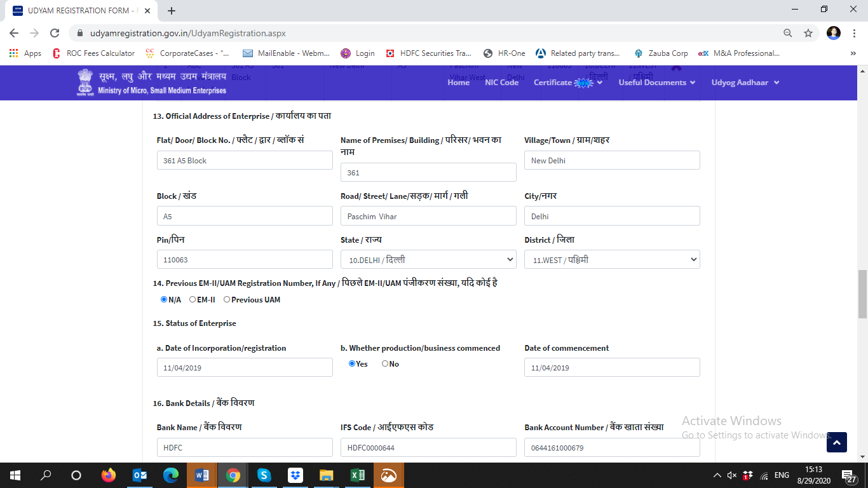Choose Previous UAM radio option
Screen dimensions: 868x488
click(x=227, y=299)
